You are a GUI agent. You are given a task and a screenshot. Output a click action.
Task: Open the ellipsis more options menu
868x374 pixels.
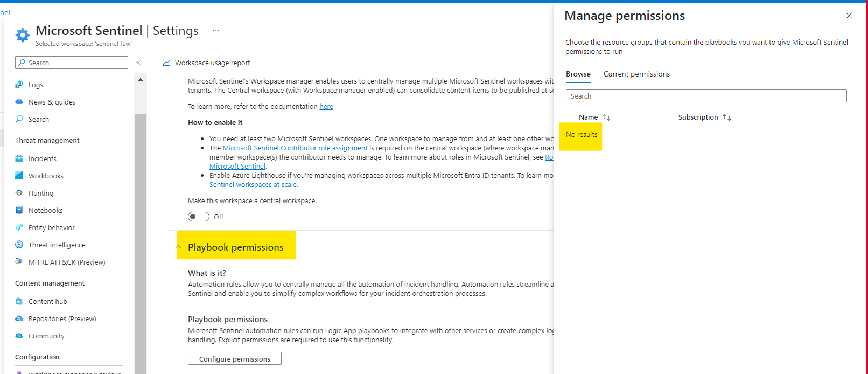tap(216, 31)
